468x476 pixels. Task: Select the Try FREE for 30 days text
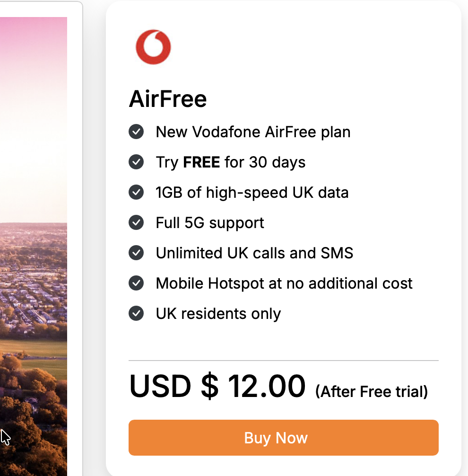click(231, 162)
